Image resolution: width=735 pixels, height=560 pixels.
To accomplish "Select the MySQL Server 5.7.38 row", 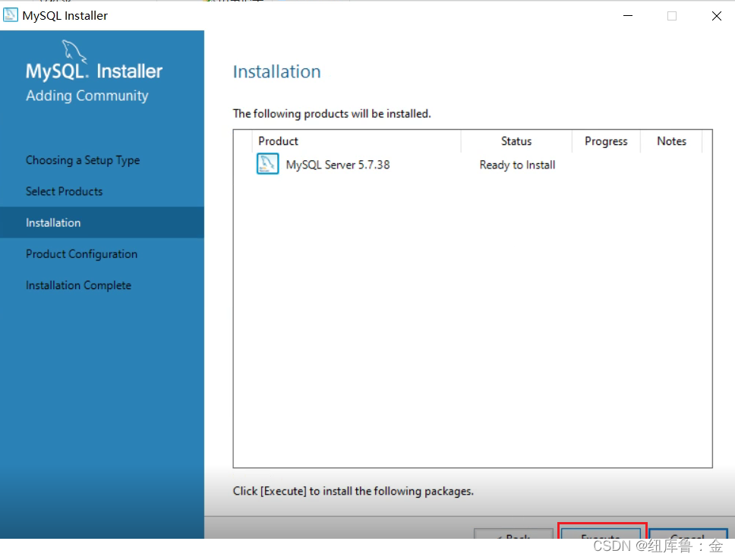I will pos(472,165).
